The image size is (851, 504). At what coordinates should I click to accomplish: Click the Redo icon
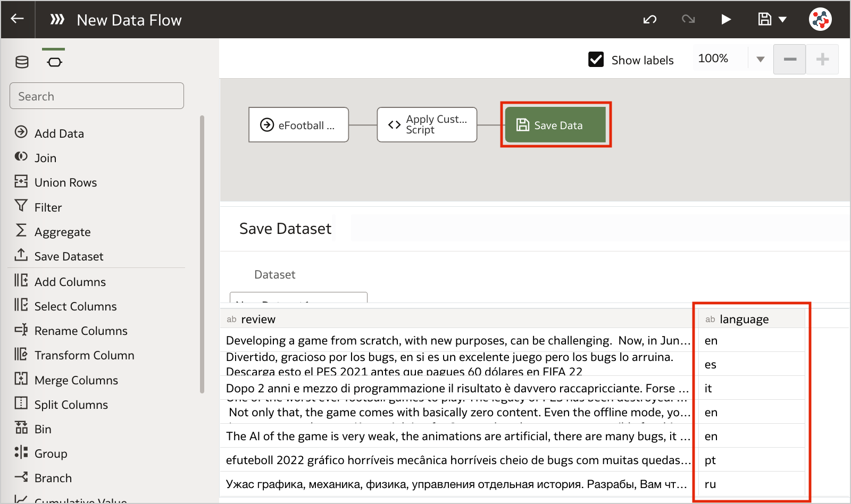click(688, 20)
